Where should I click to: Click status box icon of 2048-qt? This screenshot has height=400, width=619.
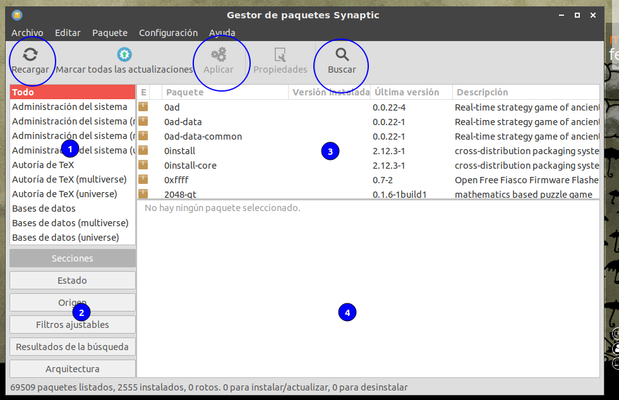[x=143, y=193]
